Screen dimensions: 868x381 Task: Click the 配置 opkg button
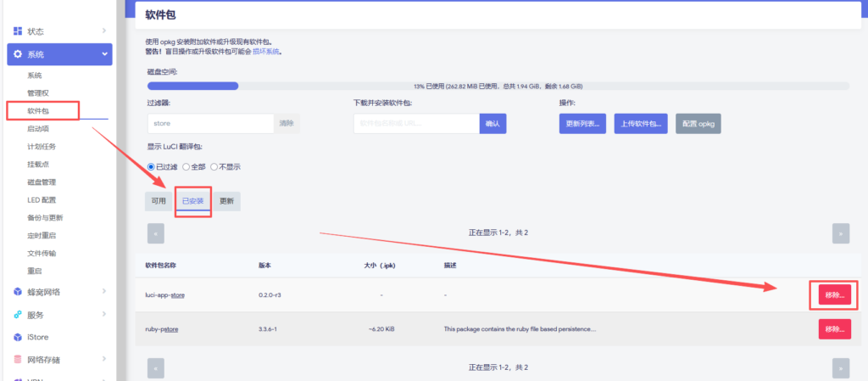698,124
